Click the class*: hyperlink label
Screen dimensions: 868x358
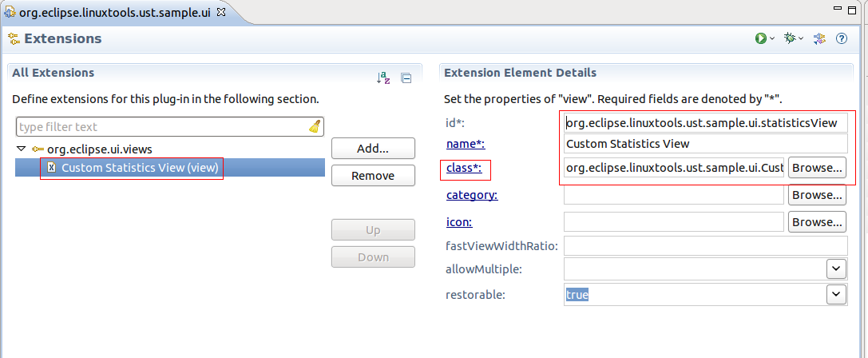point(464,169)
